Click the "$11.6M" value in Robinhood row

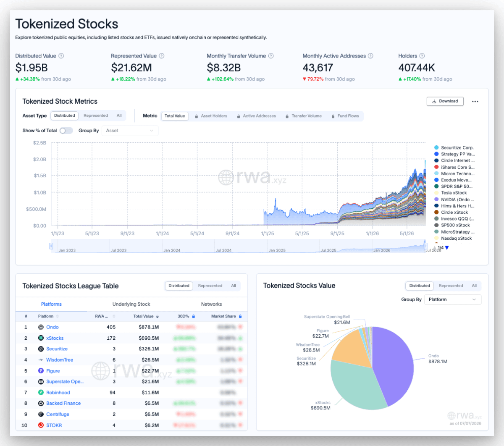(150, 393)
